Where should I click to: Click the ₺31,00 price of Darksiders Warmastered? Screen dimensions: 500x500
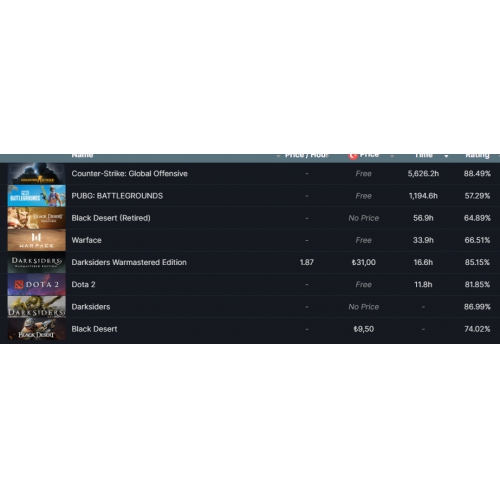click(364, 262)
